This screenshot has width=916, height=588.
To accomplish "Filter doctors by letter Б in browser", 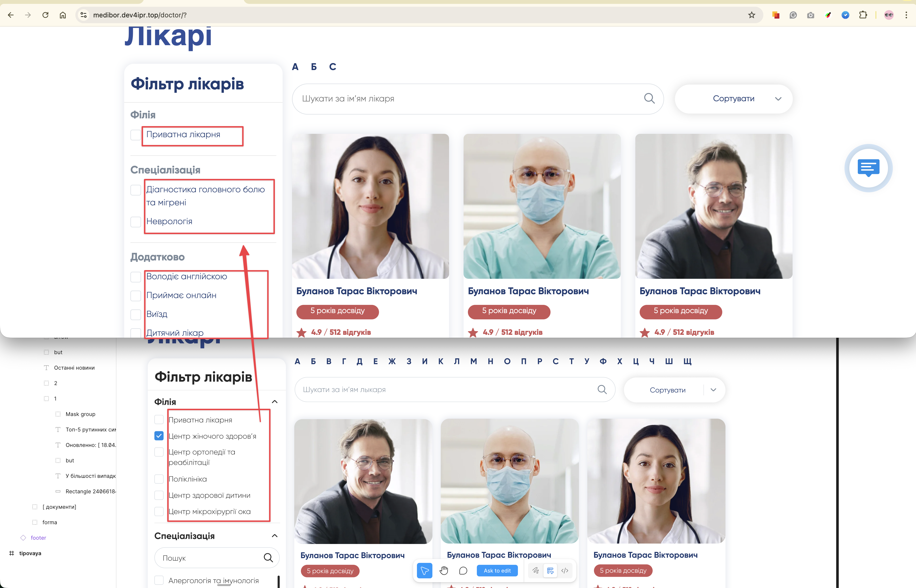I will coord(314,67).
